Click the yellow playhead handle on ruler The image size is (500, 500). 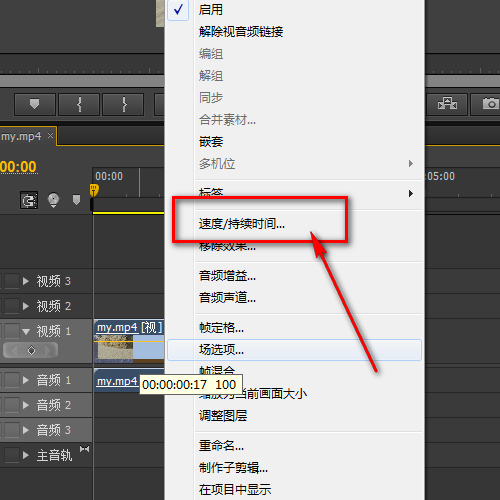(94, 190)
